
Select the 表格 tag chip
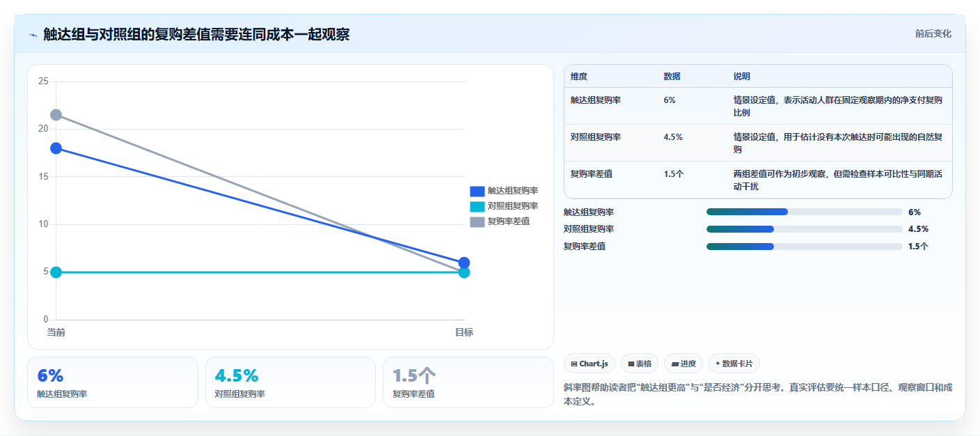[640, 364]
